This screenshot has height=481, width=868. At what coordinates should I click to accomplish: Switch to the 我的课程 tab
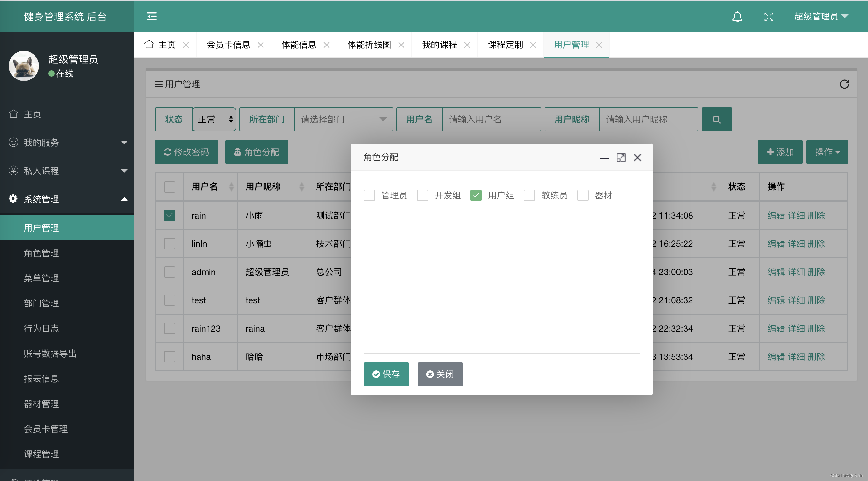click(440, 45)
